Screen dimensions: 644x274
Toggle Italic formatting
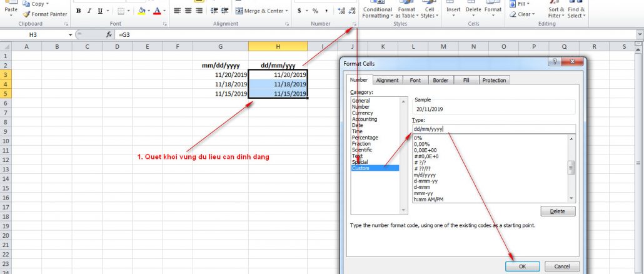[x=90, y=11]
